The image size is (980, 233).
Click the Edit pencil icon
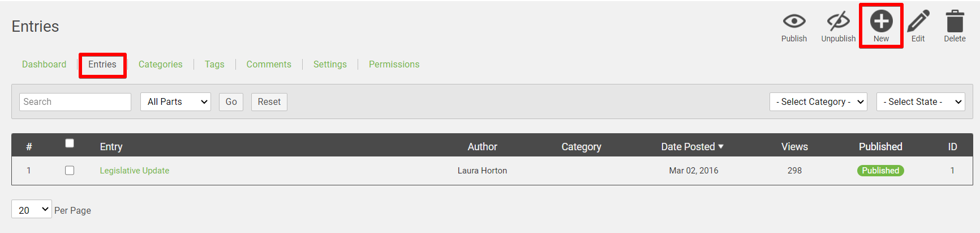point(918,22)
